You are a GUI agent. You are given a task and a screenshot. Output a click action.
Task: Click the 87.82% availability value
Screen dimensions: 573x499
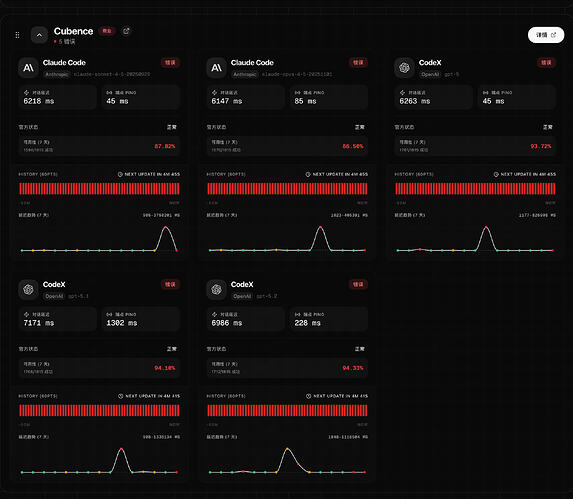pos(165,146)
